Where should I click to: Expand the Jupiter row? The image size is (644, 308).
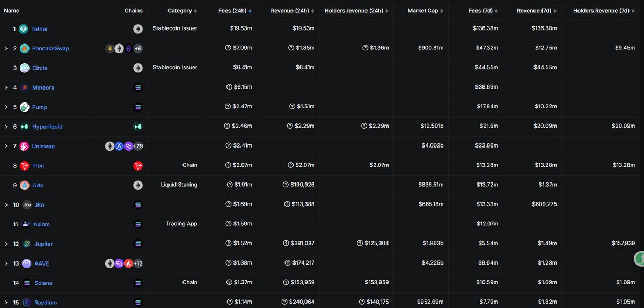click(6, 244)
